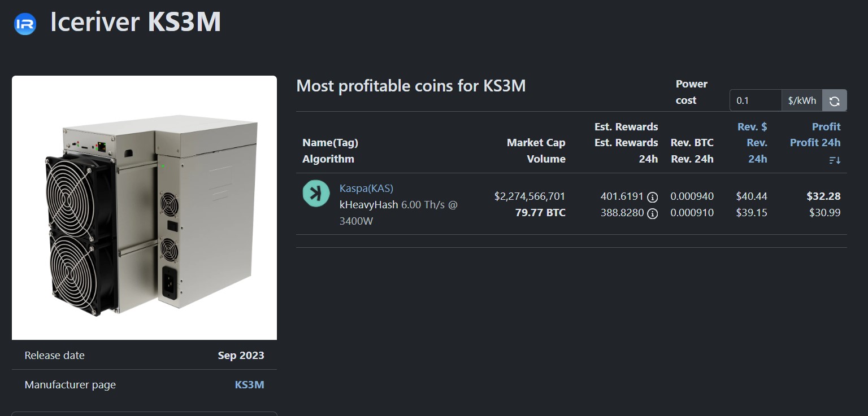This screenshot has width=868, height=416.
Task: Click the power cost input field
Action: pos(756,100)
